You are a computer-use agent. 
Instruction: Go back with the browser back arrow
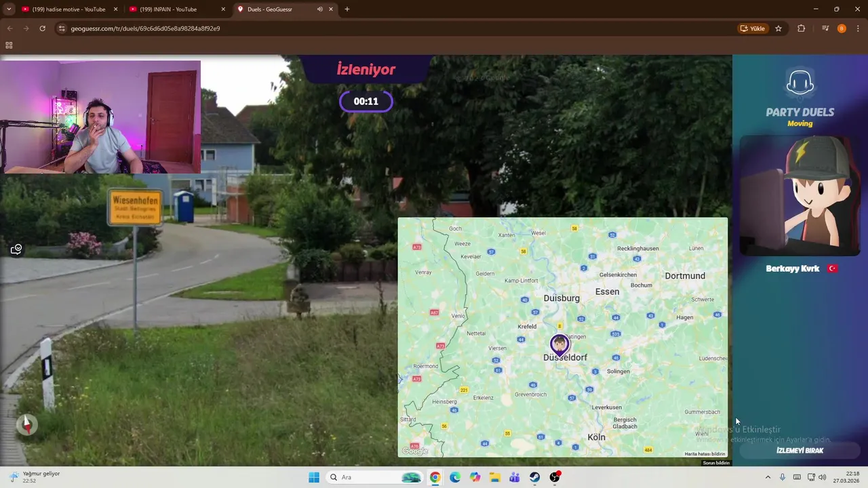tap(9, 28)
